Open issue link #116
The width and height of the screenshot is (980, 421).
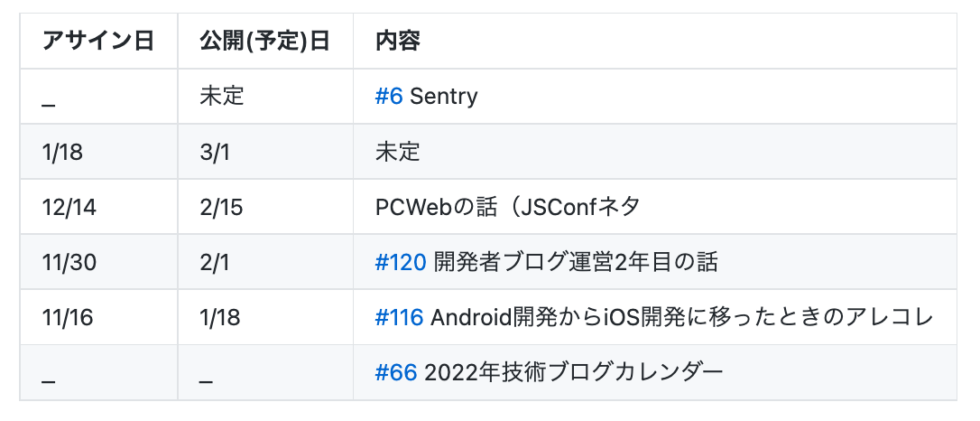(x=400, y=317)
